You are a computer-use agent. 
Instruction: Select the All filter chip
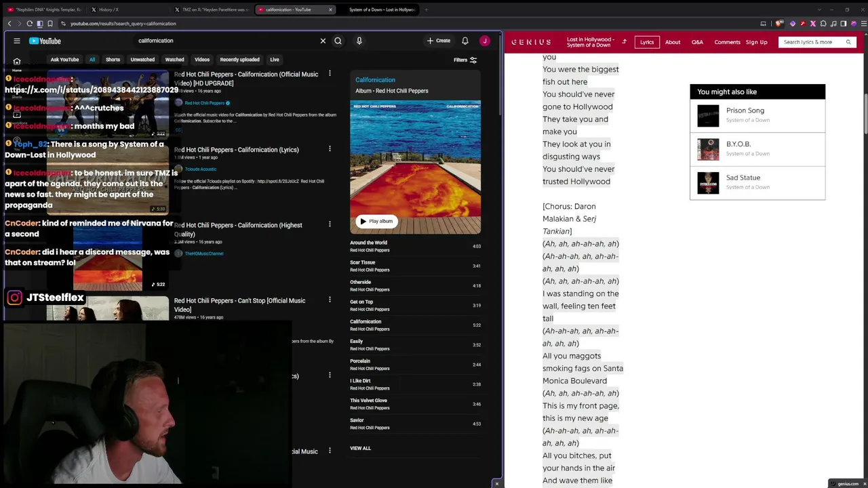pos(92,60)
